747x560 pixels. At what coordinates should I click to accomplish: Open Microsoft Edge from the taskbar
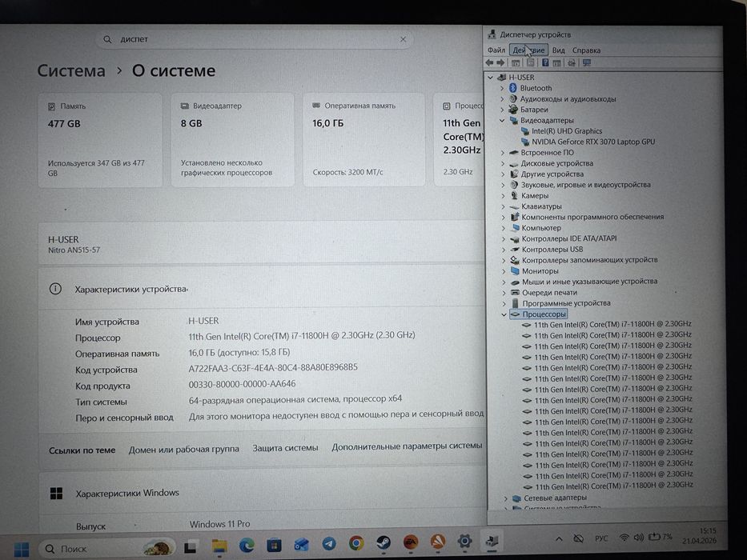pyautogui.click(x=247, y=546)
